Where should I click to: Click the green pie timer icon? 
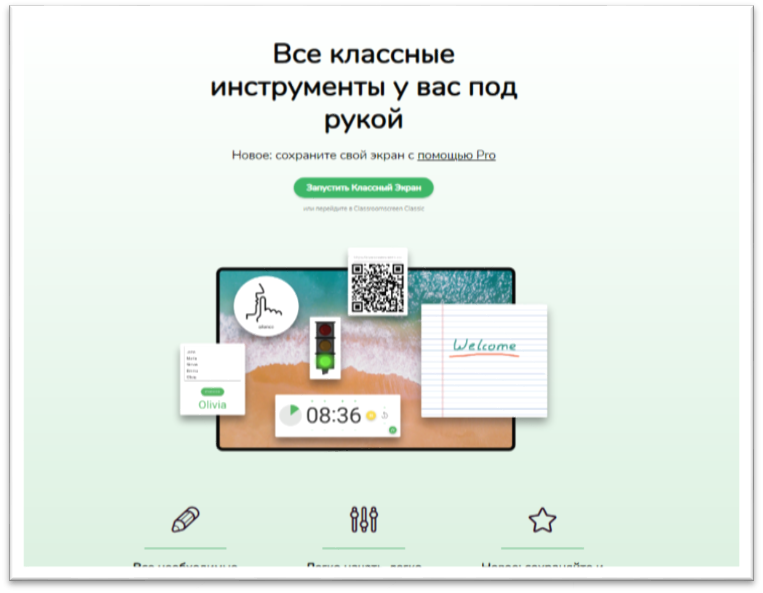pos(290,416)
